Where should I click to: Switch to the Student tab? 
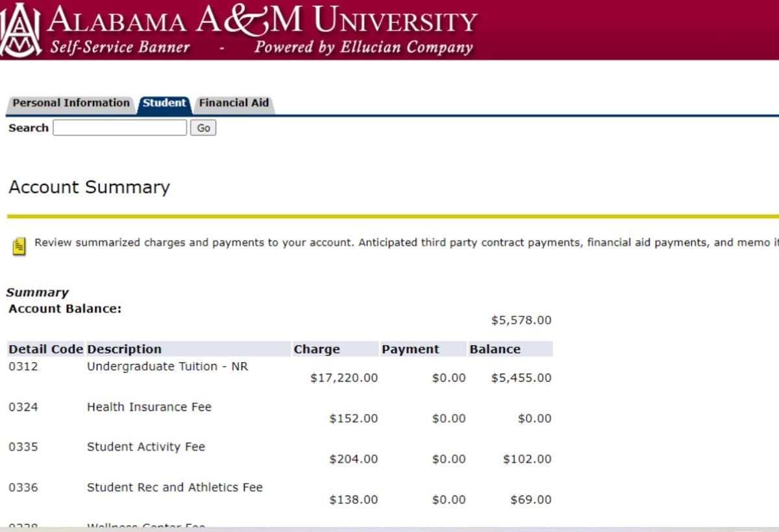point(164,103)
